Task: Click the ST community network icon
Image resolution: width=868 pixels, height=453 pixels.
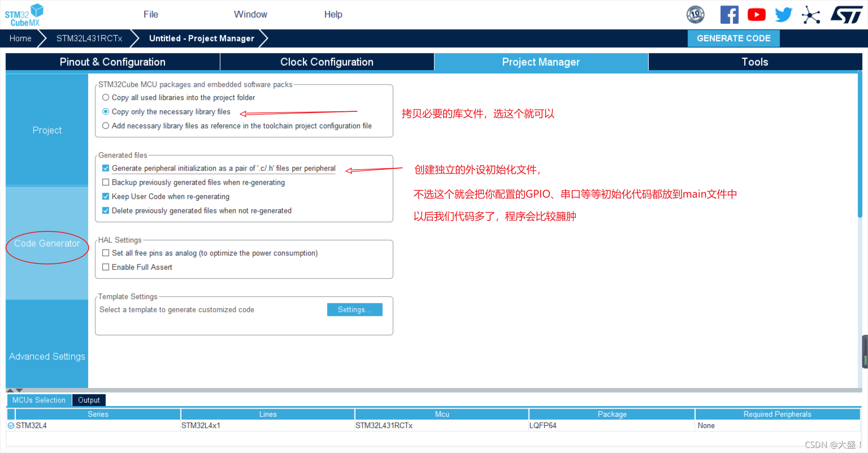Action: click(x=811, y=15)
